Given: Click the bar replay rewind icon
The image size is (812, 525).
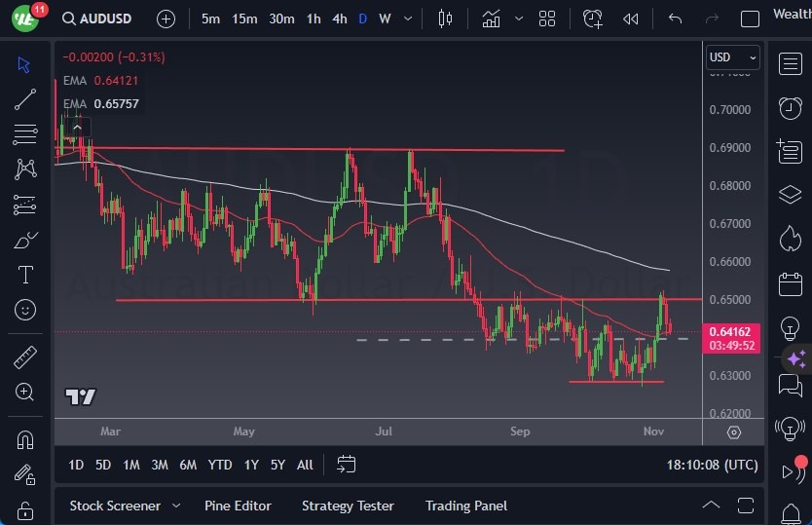Looking at the screenshot, I should [631, 19].
